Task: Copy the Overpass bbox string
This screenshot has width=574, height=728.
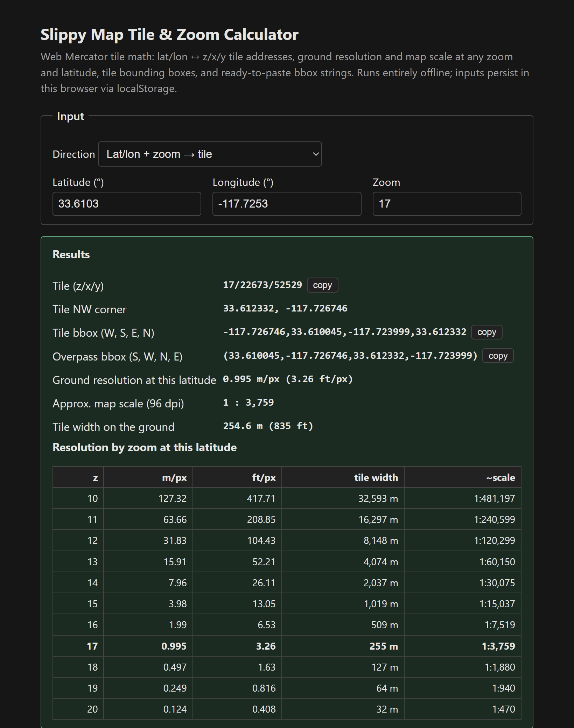Action: click(498, 356)
